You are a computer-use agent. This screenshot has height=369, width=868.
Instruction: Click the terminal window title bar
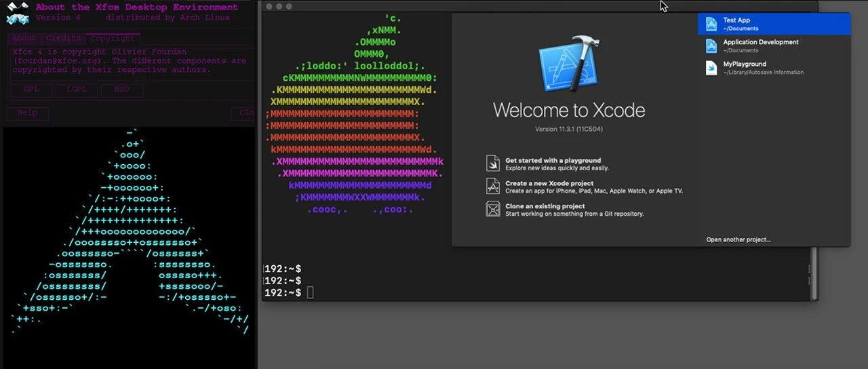tap(539, 6)
